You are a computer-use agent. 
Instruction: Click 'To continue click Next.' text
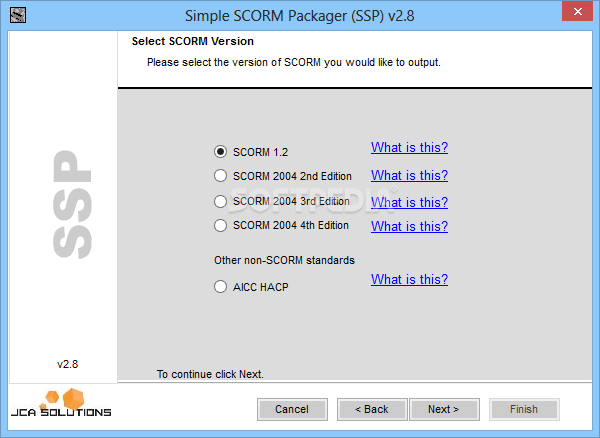coord(210,374)
